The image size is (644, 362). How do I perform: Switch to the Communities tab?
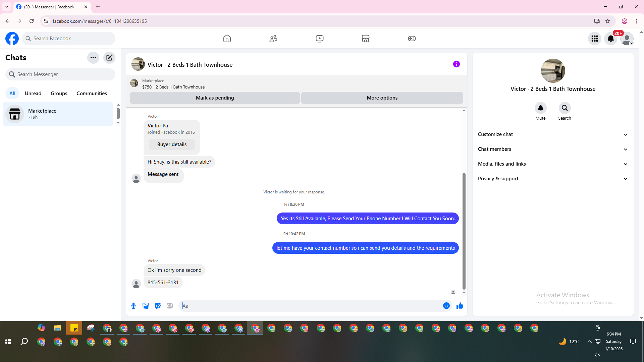92,94
